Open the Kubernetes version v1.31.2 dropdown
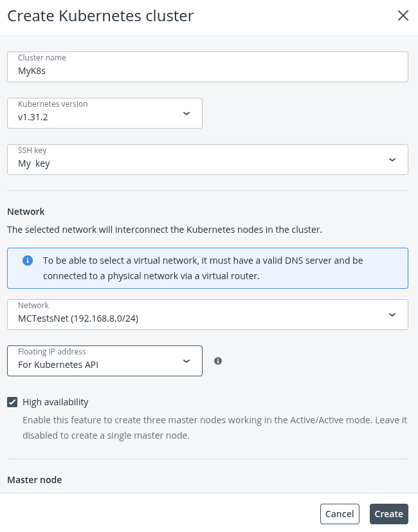418x532 pixels. click(104, 113)
